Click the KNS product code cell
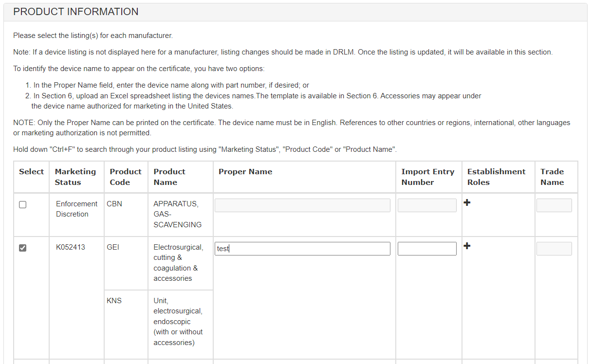This screenshot has height=364, width=591. coord(114,301)
